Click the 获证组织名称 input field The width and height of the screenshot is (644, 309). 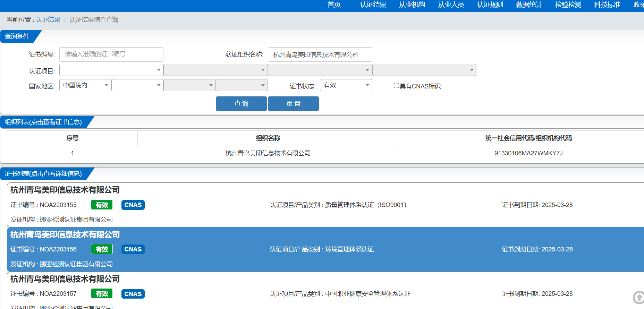320,54
